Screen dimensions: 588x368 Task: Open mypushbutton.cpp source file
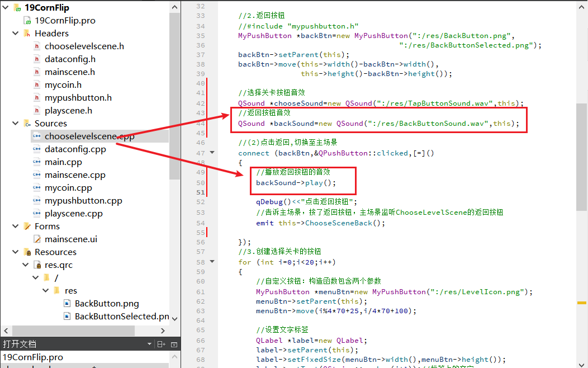click(x=84, y=200)
